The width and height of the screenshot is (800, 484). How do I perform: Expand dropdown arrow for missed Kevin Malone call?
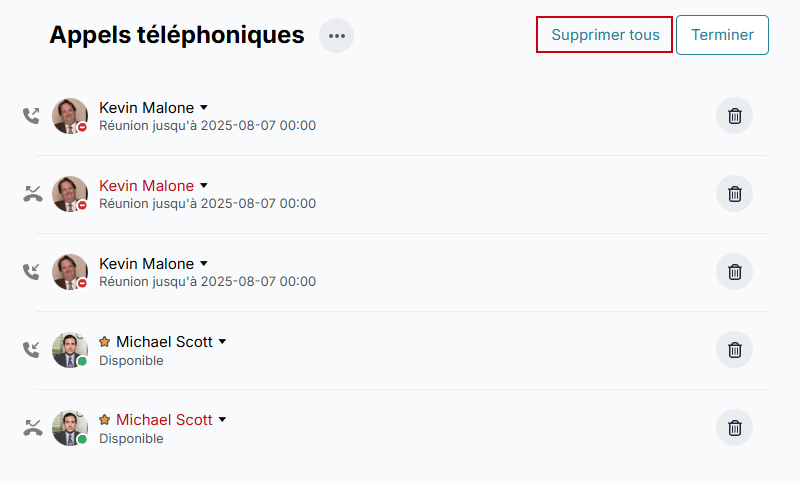tap(204, 185)
